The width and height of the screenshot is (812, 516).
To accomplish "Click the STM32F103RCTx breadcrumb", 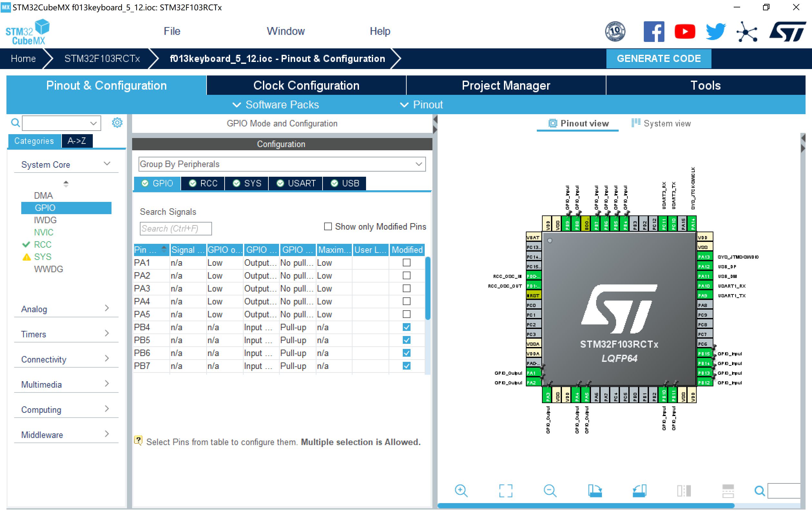I will point(102,59).
